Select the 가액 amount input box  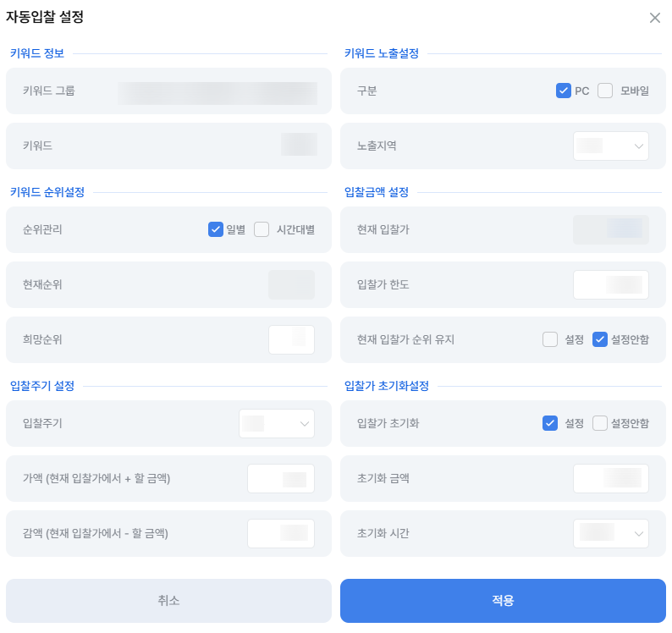(281, 478)
